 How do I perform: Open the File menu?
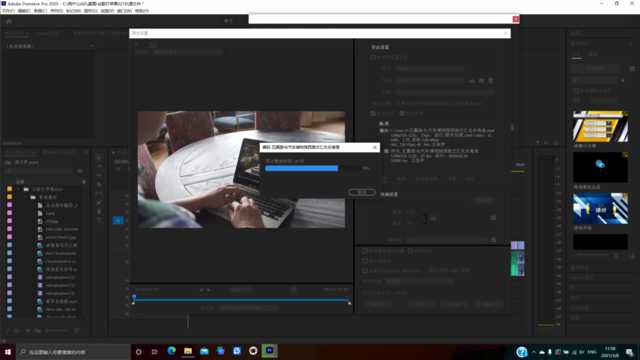pos(8,11)
